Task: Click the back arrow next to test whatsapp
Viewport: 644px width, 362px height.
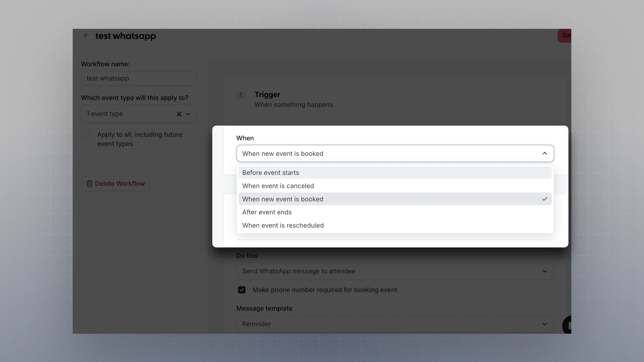Action: pos(86,35)
